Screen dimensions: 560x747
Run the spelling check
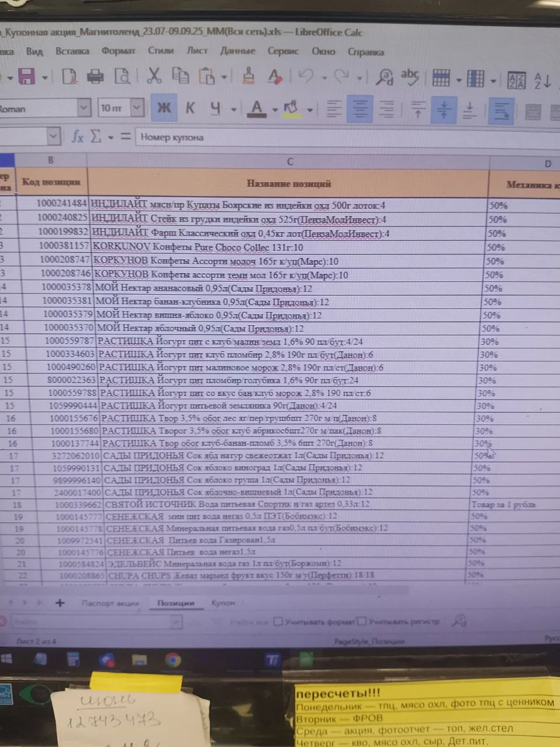click(x=410, y=76)
